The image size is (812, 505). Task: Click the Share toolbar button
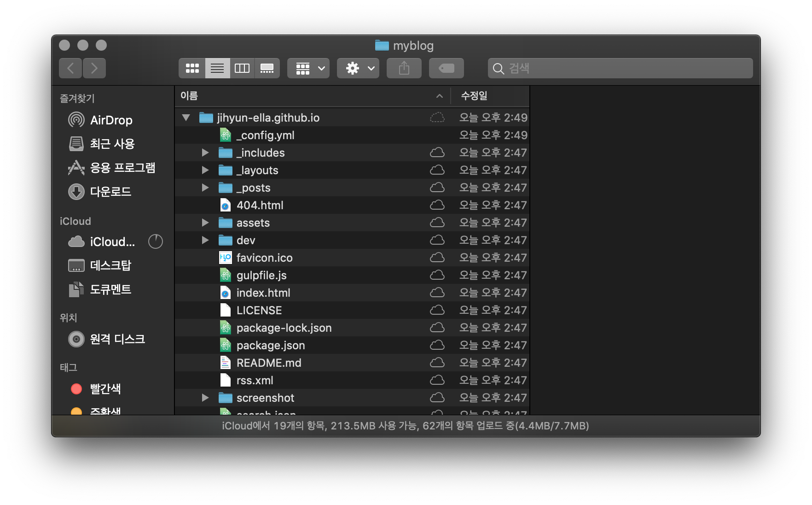click(x=404, y=69)
